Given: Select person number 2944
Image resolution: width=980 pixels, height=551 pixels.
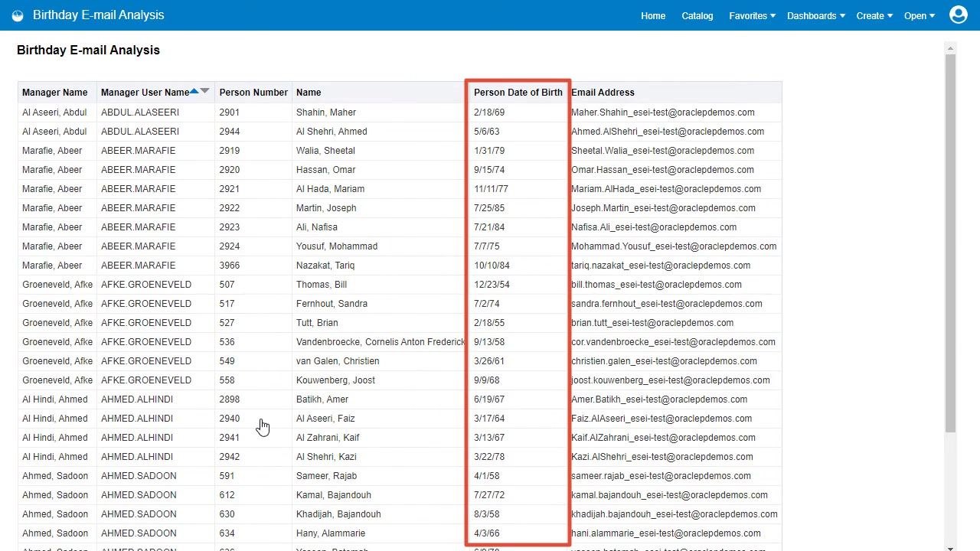Looking at the screenshot, I should point(230,132).
